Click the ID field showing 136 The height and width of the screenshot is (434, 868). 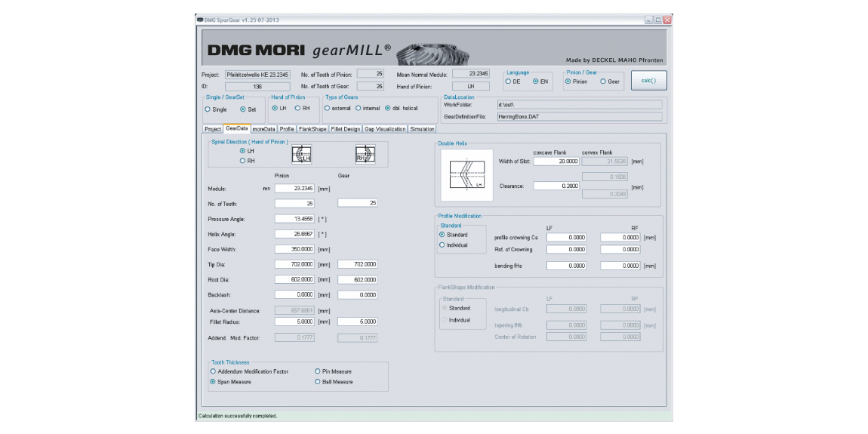(x=257, y=86)
